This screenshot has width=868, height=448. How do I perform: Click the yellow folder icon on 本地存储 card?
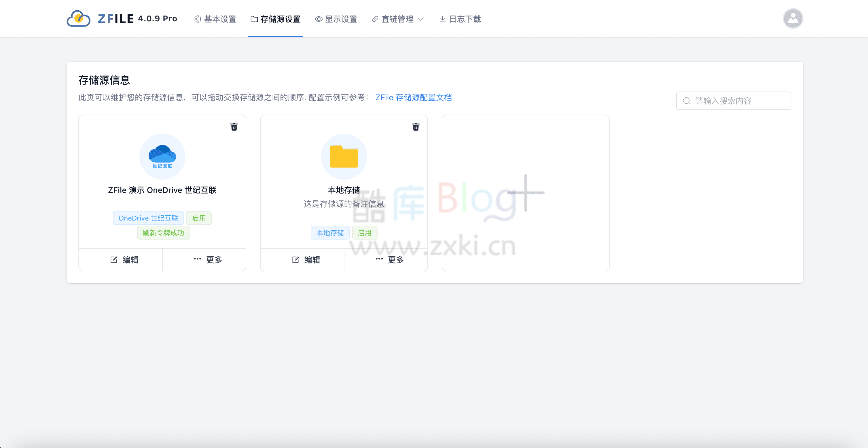344,156
